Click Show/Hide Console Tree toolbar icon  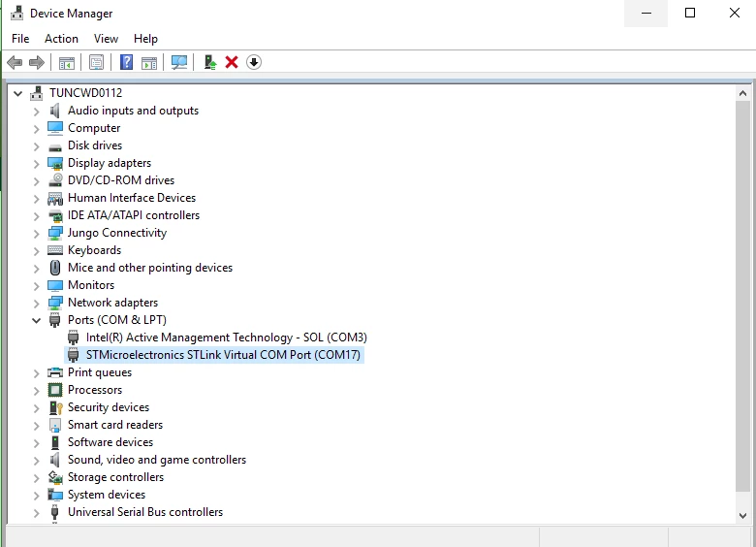tap(67, 62)
